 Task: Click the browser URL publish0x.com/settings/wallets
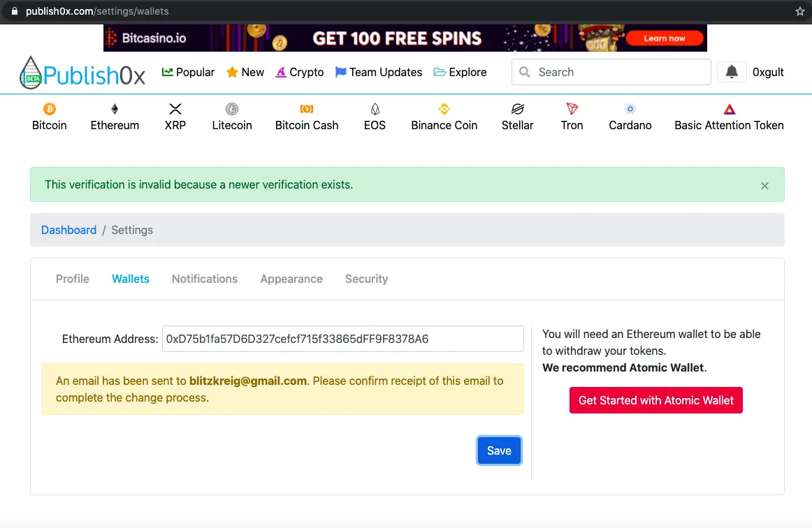(x=97, y=11)
